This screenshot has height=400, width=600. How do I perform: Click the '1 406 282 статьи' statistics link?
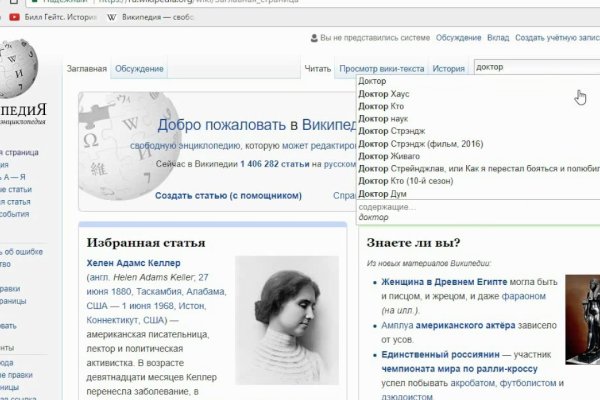point(273,163)
